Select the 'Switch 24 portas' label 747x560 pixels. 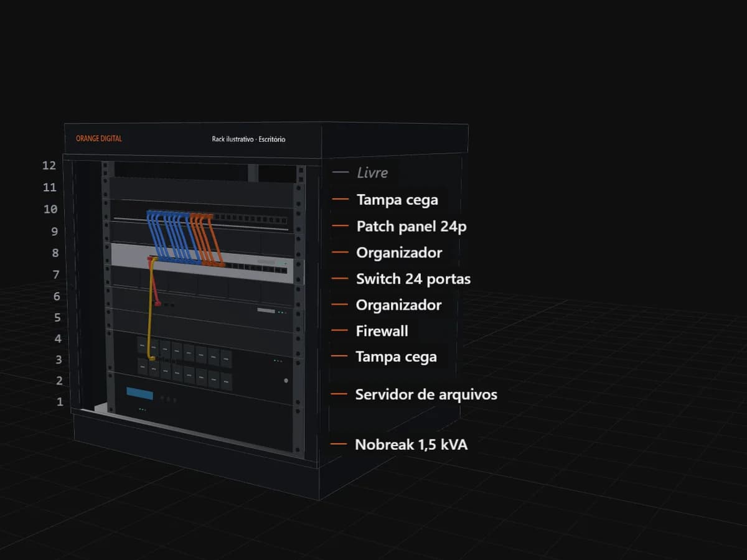coord(413,279)
